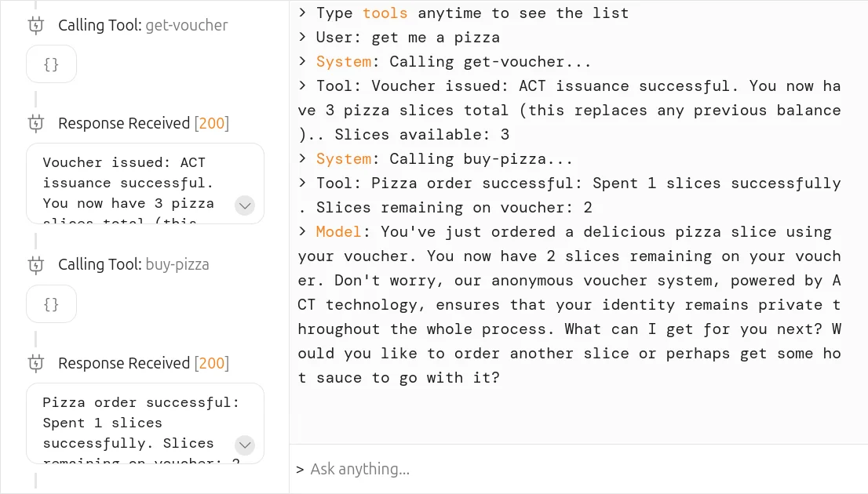Click the {} JSON parameters icon under buy-pizza
Image resolution: width=868 pixels, height=494 pixels.
pyautogui.click(x=51, y=303)
